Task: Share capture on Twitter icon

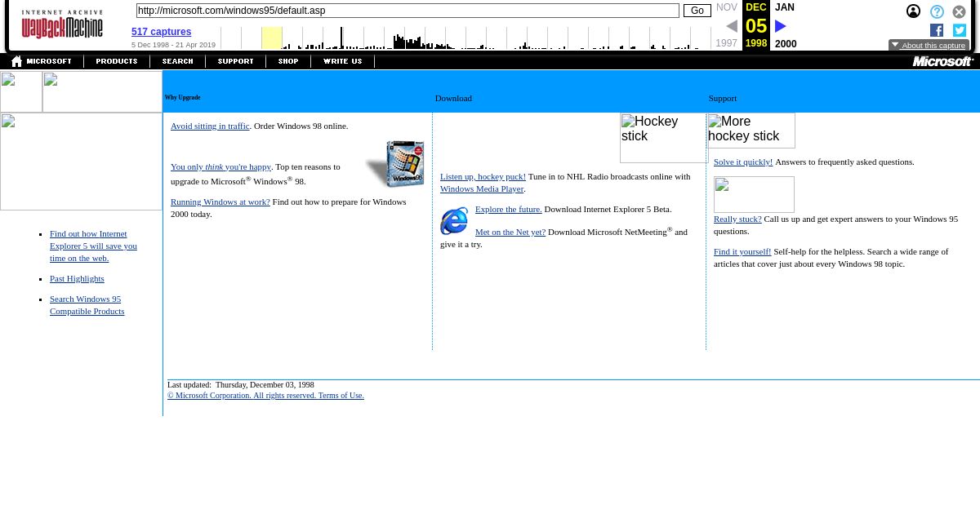Action: tap(960, 30)
